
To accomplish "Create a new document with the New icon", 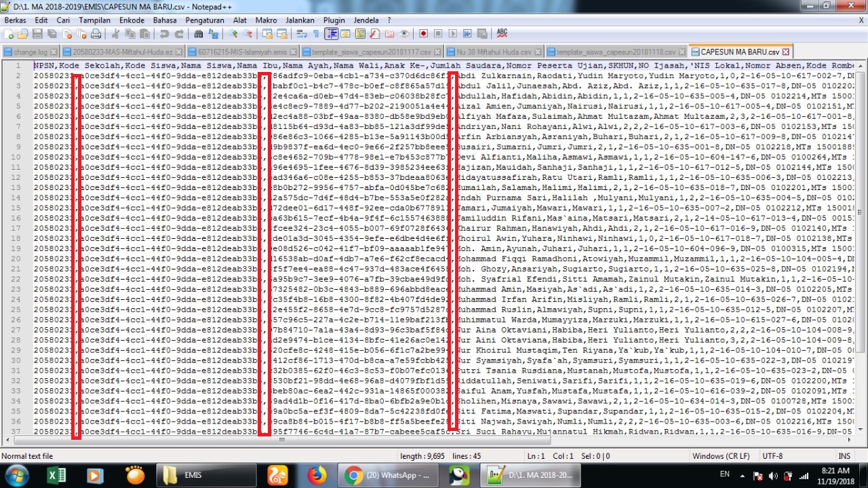I will coord(8,34).
